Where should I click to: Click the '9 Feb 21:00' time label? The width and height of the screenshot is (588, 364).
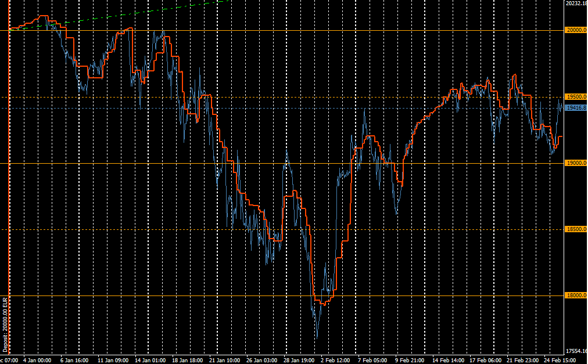pyautogui.click(x=411, y=361)
